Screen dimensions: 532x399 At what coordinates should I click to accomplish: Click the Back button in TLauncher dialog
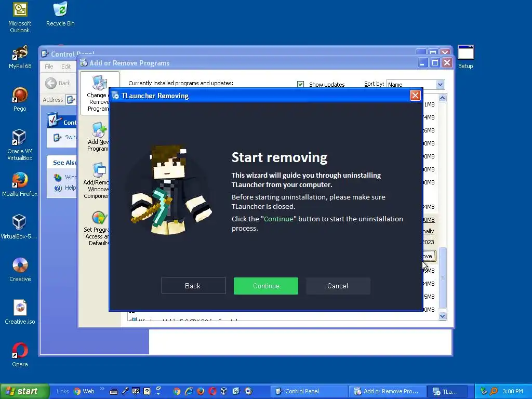(x=193, y=286)
